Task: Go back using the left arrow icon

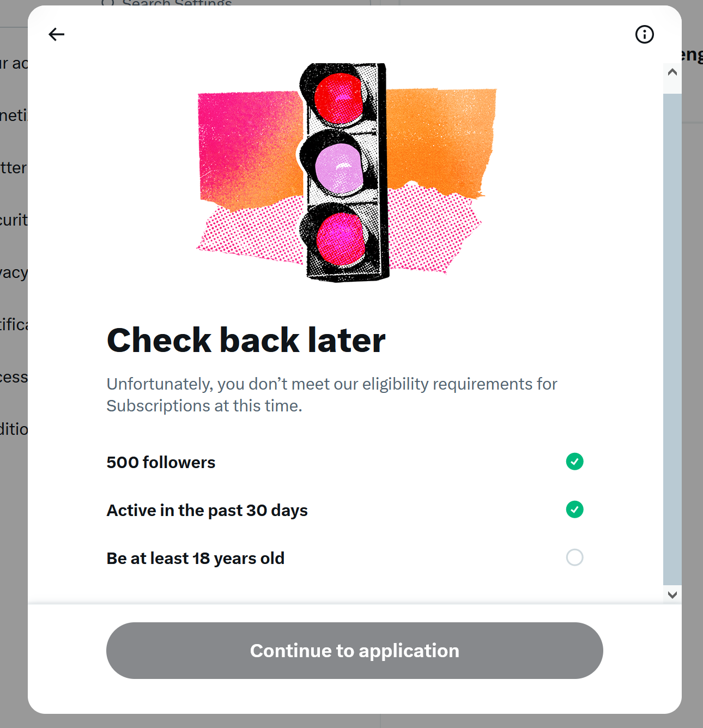Action: [x=56, y=34]
